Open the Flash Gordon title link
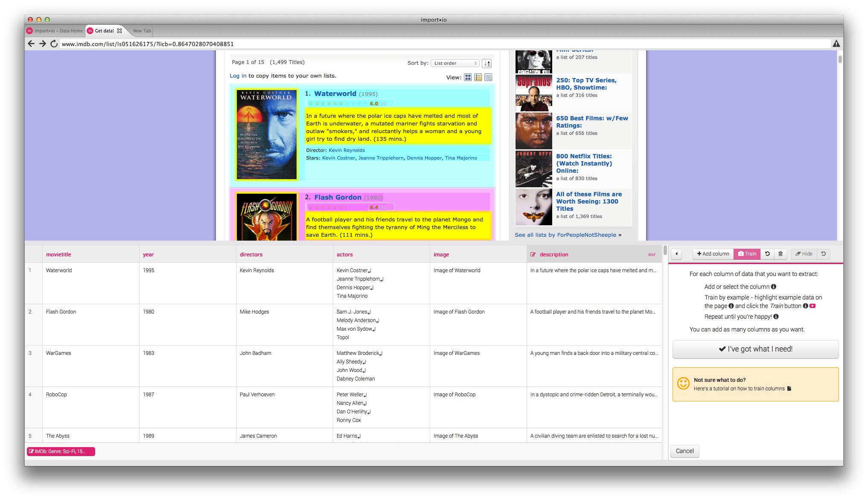Image resolution: width=868 pixels, height=500 pixels. (338, 198)
